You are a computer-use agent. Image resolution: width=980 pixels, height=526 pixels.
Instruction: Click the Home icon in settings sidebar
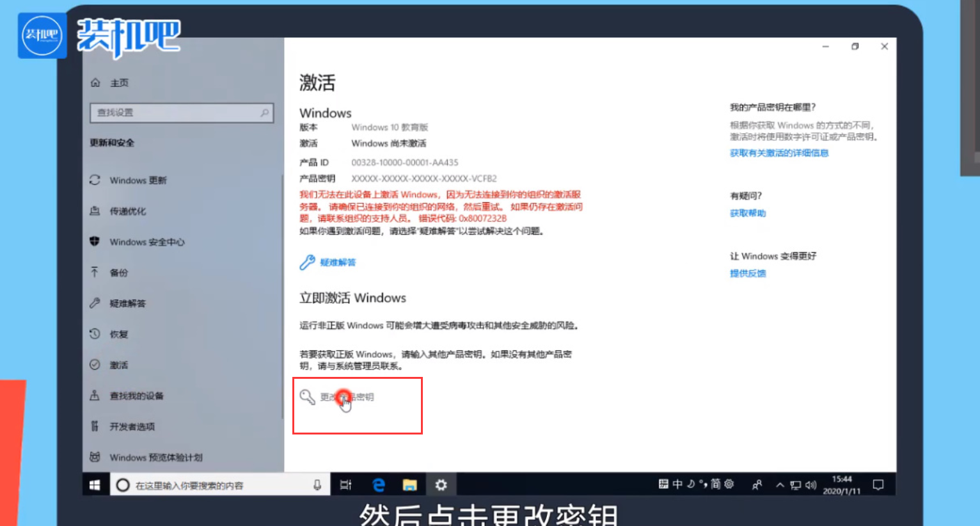[95, 83]
